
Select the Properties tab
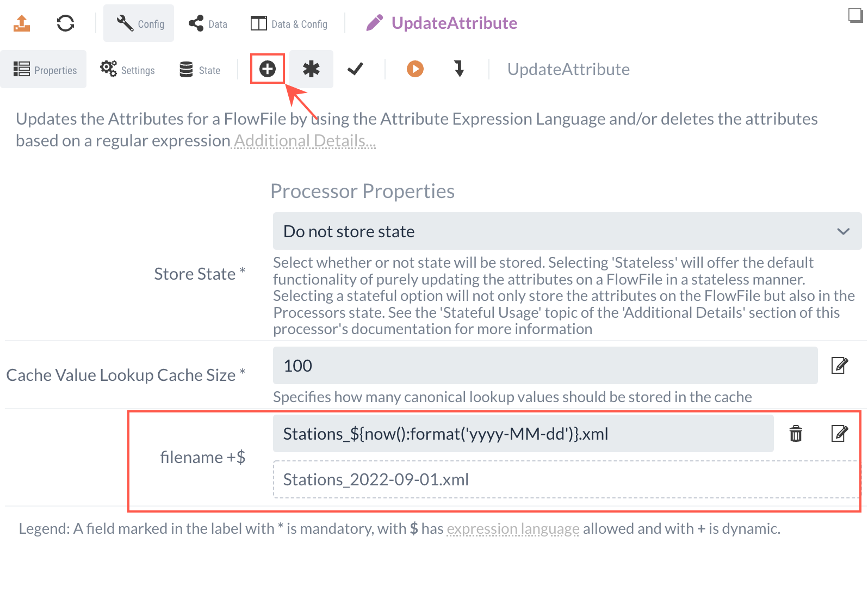(44, 69)
